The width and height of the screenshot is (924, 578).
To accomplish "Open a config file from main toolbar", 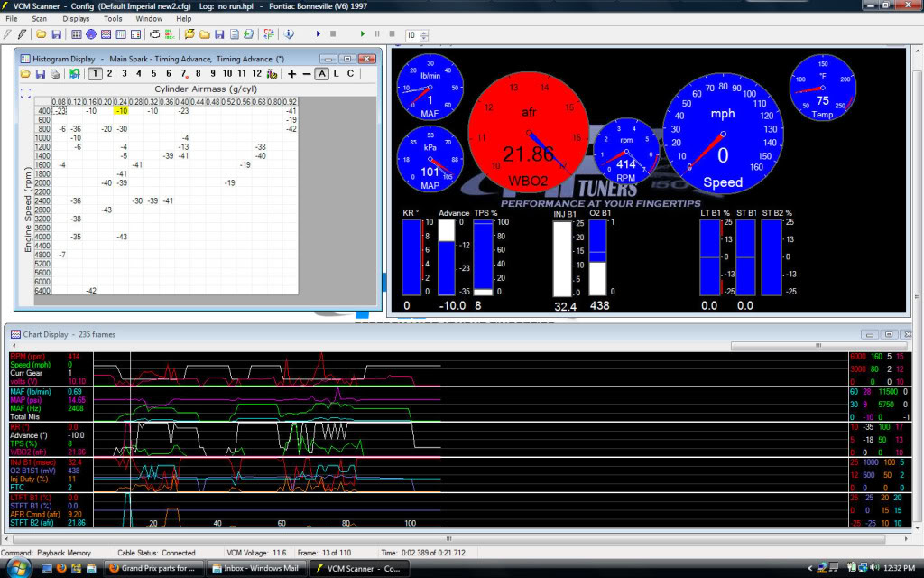I will (42, 34).
